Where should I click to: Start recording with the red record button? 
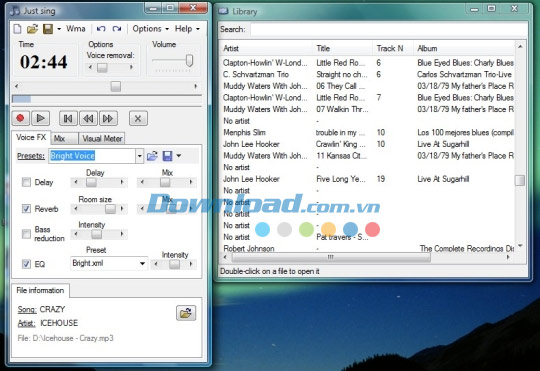20,118
